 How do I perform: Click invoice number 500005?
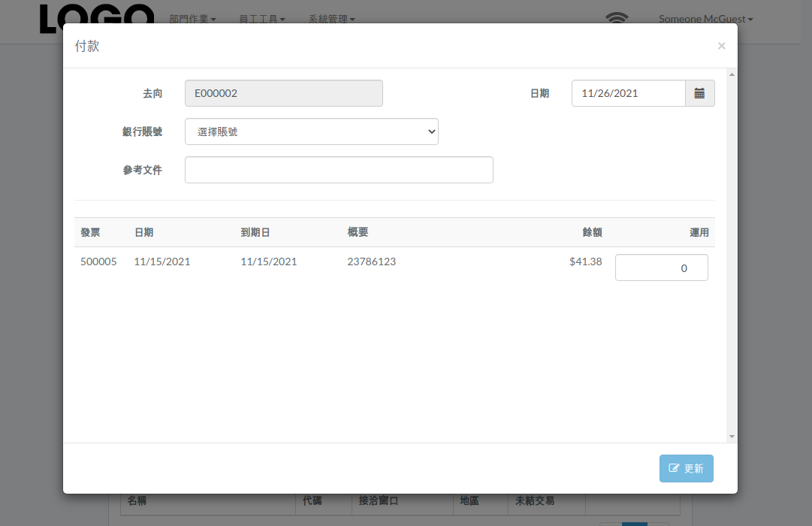pos(98,261)
